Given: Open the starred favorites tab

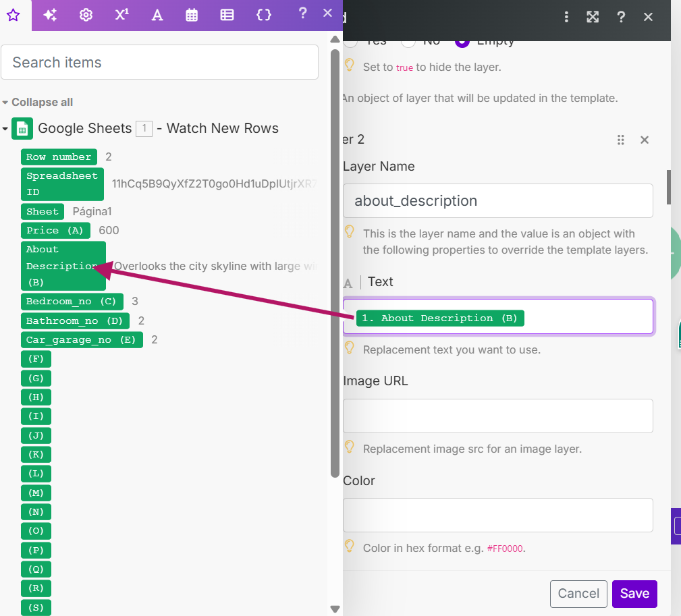Looking at the screenshot, I should pyautogui.click(x=13, y=16).
